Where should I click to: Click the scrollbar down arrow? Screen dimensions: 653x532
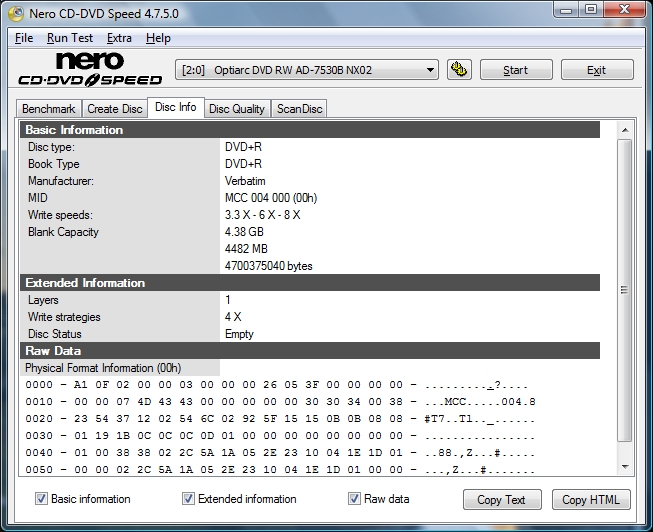pyautogui.click(x=625, y=467)
